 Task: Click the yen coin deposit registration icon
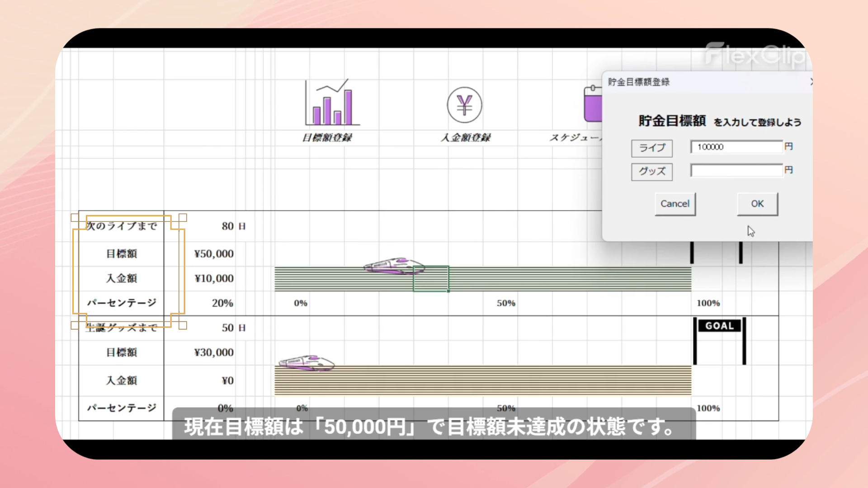point(464,105)
